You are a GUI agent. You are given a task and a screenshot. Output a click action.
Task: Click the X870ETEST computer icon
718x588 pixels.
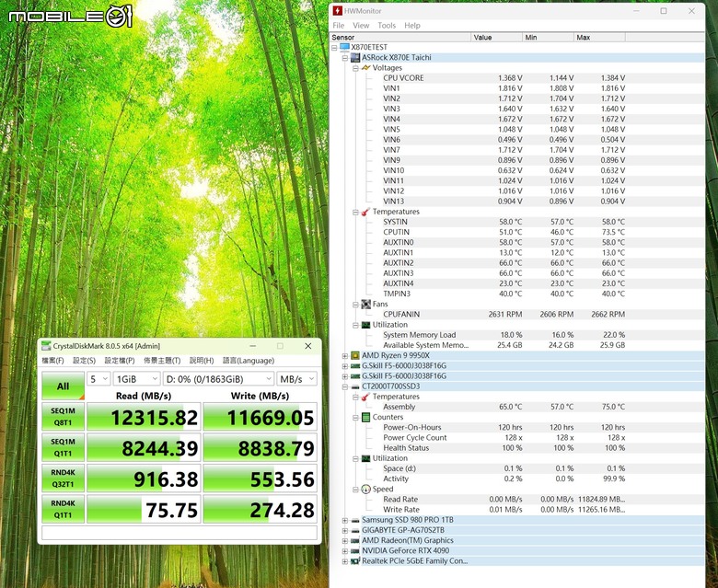[x=344, y=47]
